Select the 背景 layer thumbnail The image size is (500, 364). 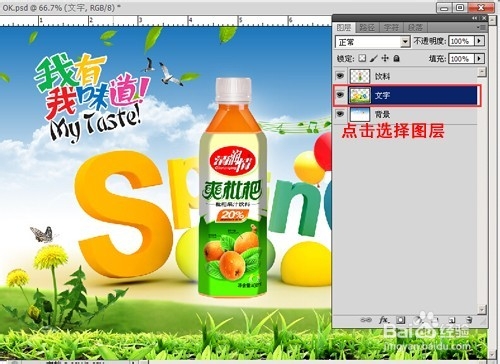click(x=360, y=114)
